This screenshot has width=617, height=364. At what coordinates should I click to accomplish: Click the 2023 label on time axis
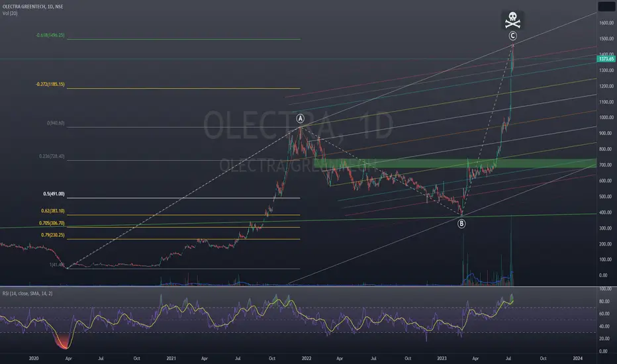coord(442,359)
